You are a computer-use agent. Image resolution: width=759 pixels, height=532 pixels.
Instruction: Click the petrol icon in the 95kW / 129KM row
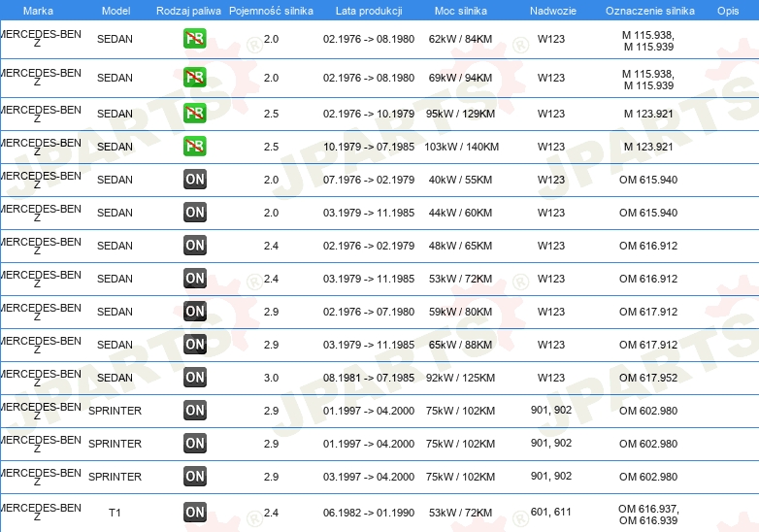195,114
